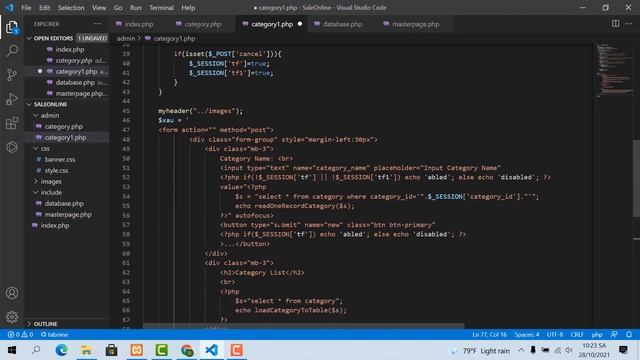Image resolution: width=640 pixels, height=360 pixels.
Task: Click the split editor right icon
Action: click(x=616, y=24)
